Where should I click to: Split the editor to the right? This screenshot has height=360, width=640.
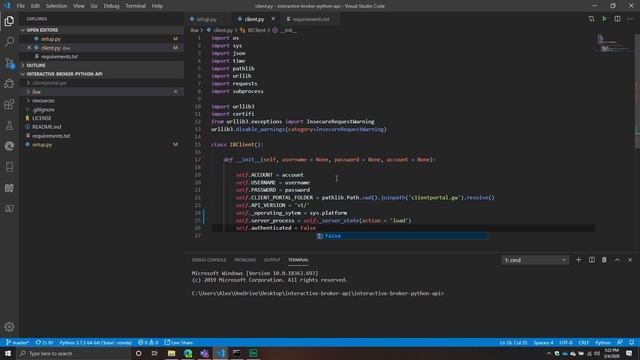[x=617, y=19]
